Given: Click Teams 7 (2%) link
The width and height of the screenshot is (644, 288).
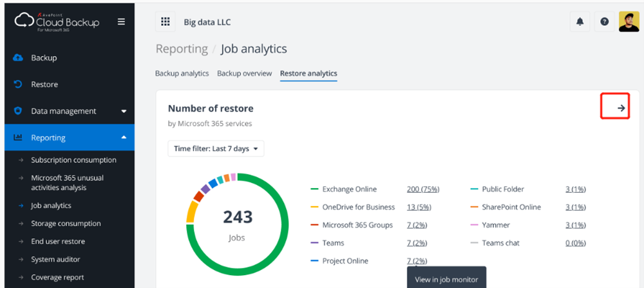Looking at the screenshot, I should click(x=417, y=243).
